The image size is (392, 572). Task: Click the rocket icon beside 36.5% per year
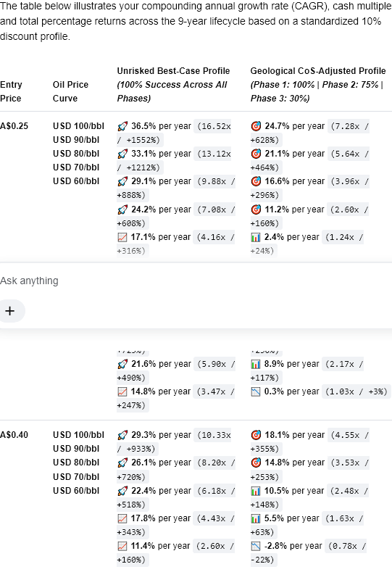[x=122, y=126]
